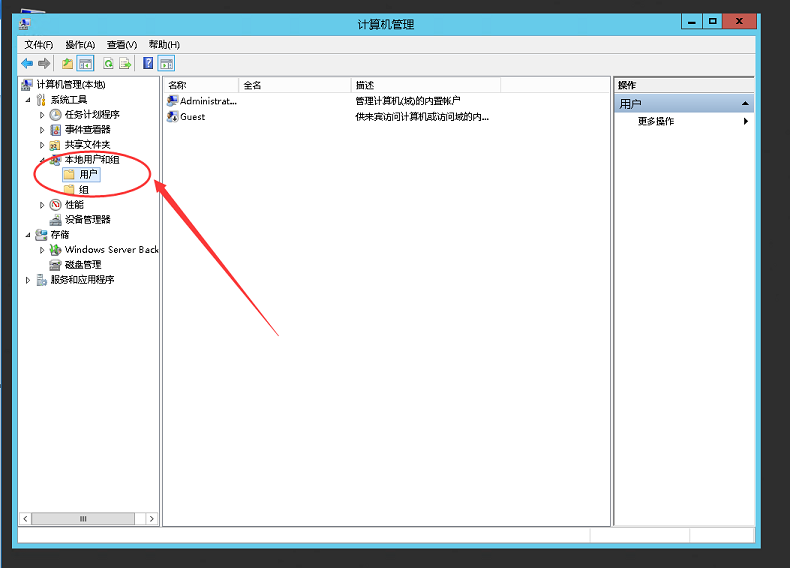
Task: Click the Services and Applications icon
Action: coord(42,280)
